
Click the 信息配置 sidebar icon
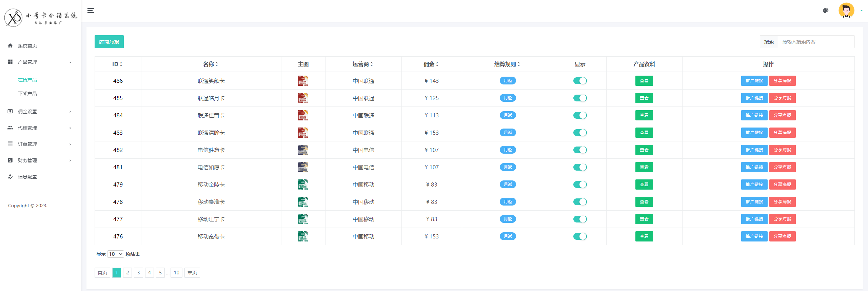(x=10, y=176)
